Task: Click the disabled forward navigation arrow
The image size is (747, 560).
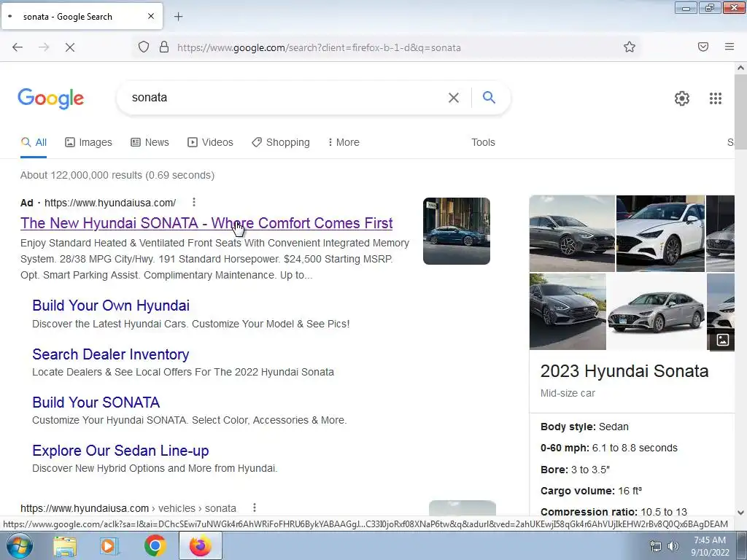Action: click(44, 47)
